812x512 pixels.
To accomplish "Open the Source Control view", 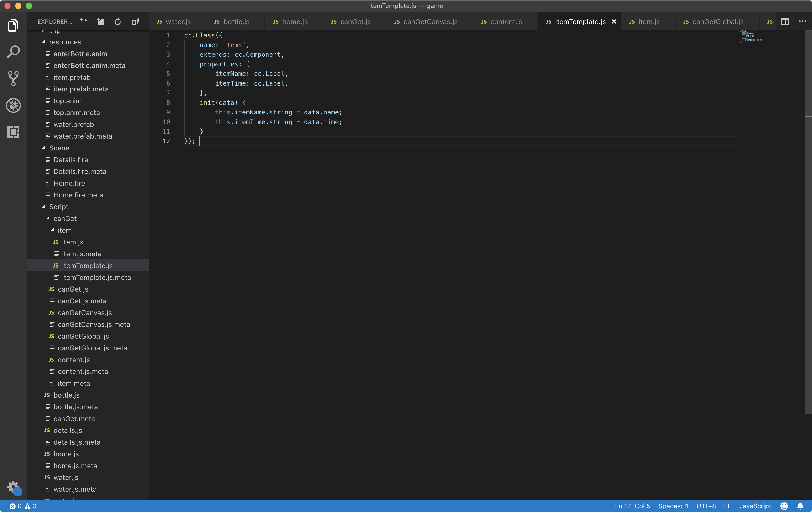I will tap(13, 78).
